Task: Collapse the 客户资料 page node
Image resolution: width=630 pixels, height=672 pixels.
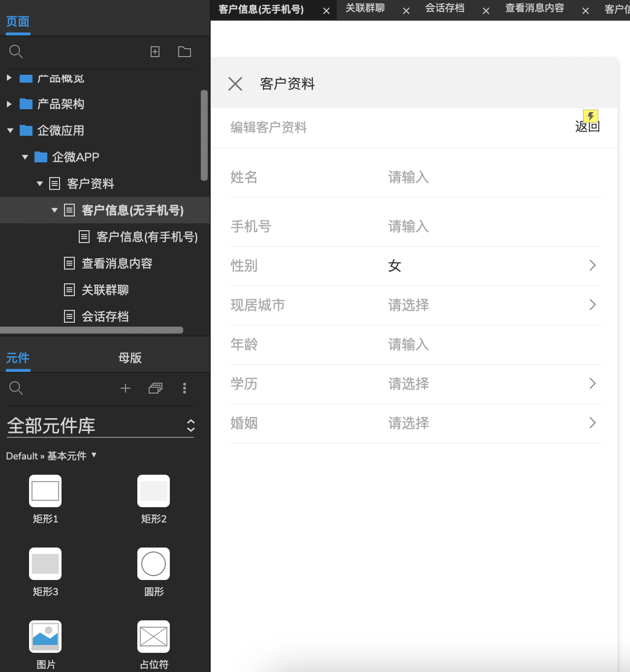Action: 39,183
